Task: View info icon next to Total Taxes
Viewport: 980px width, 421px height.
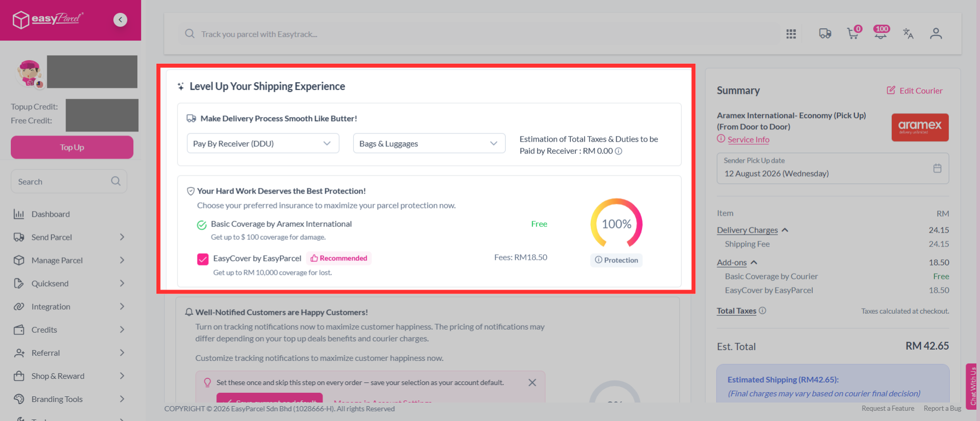Action: pos(763,311)
